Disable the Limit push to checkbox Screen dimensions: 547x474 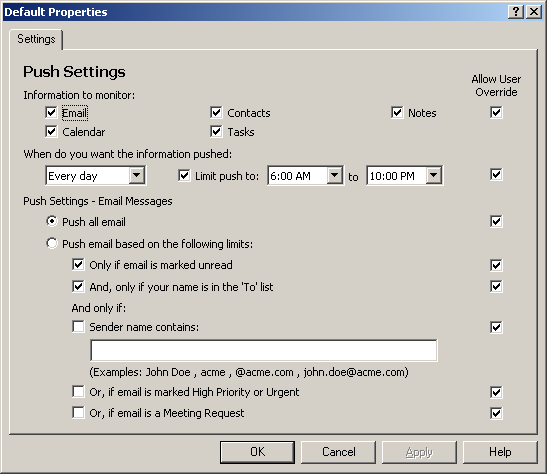tap(184, 175)
